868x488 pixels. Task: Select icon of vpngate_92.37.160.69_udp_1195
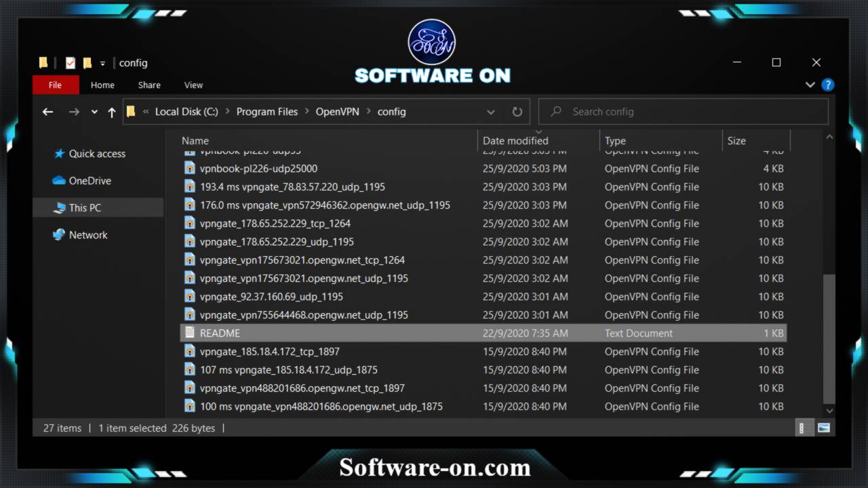pyautogui.click(x=190, y=296)
